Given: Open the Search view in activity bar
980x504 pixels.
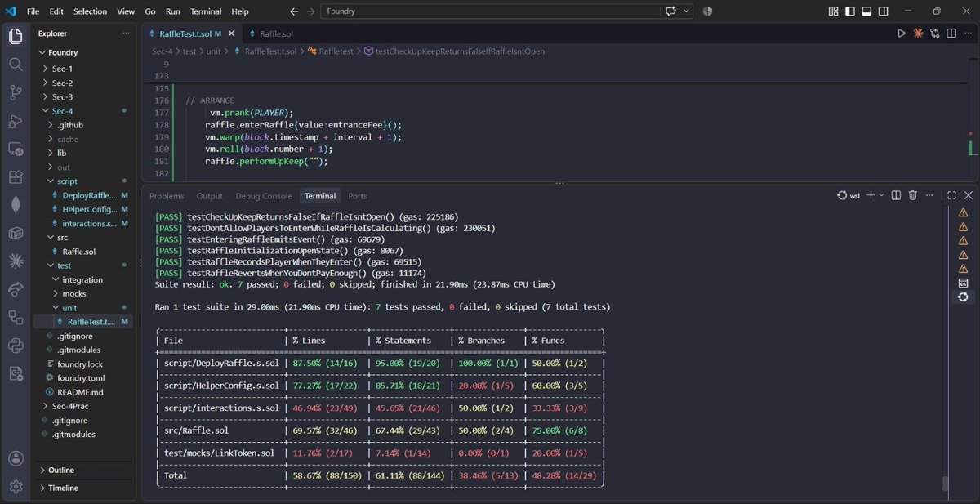Looking at the screenshot, I should tap(16, 64).
